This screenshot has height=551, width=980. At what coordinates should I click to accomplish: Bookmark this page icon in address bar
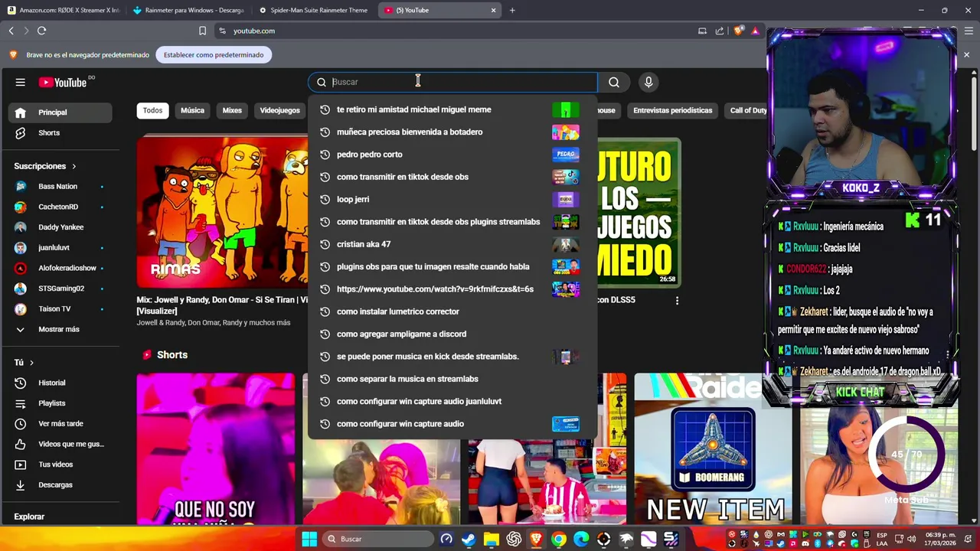(x=202, y=31)
